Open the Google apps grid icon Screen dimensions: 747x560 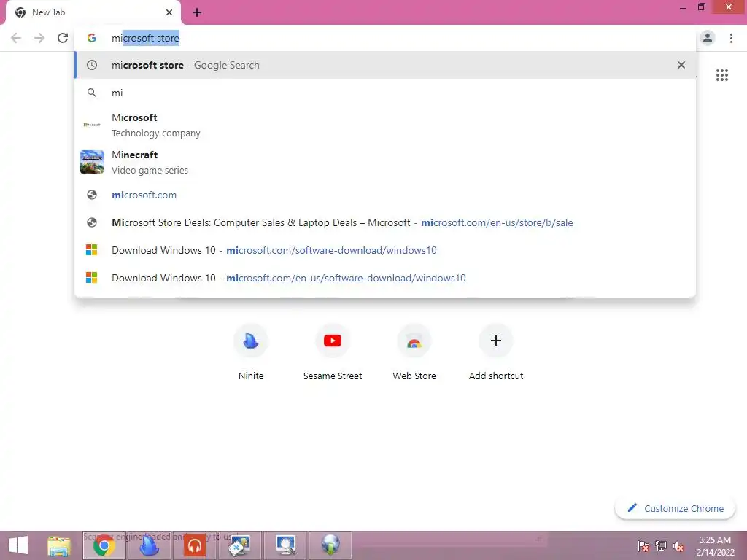[721, 75]
